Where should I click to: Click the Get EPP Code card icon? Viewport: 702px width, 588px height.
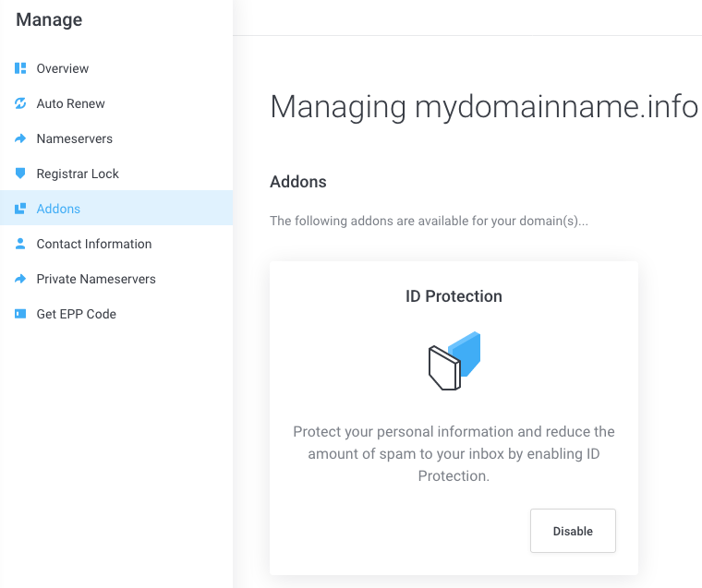(x=20, y=314)
